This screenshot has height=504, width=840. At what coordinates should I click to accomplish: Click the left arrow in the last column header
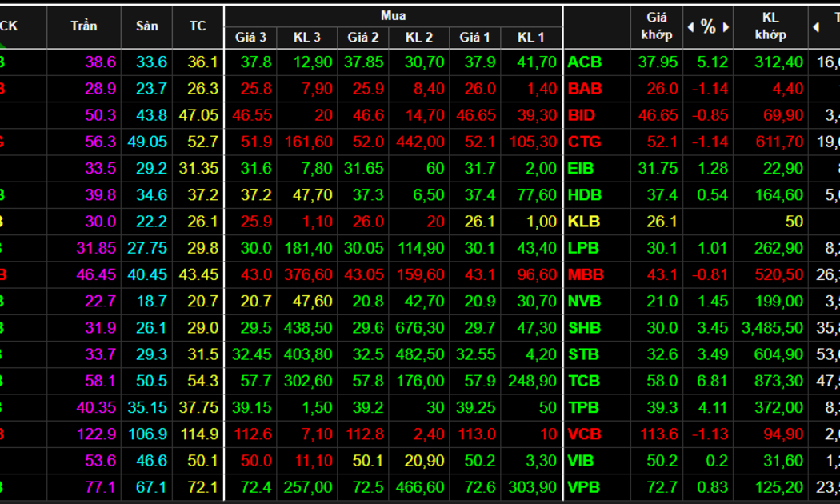(x=816, y=26)
